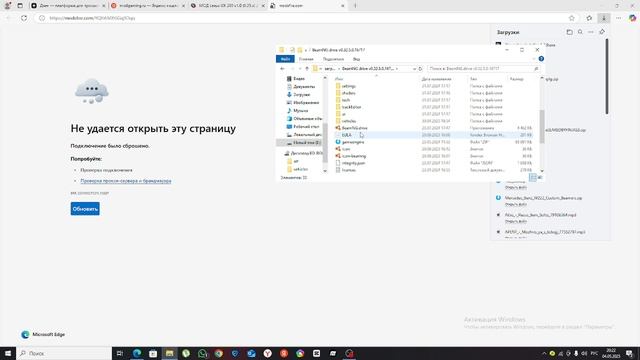Pin the Загрузки downloads panel

tap(602, 32)
